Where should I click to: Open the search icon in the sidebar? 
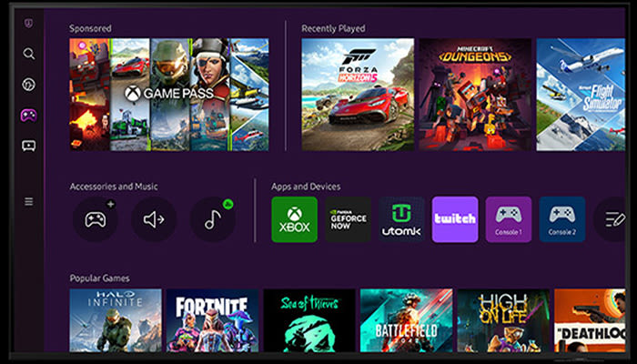pyautogui.click(x=29, y=54)
